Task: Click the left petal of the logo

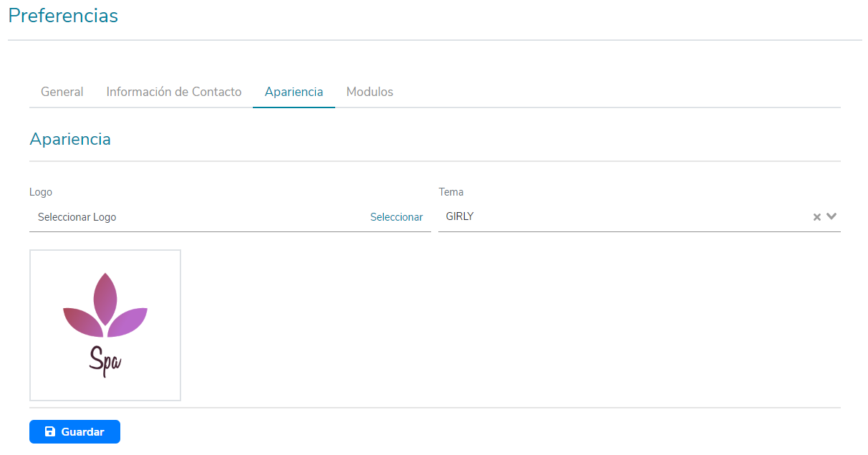Action: (x=80, y=320)
